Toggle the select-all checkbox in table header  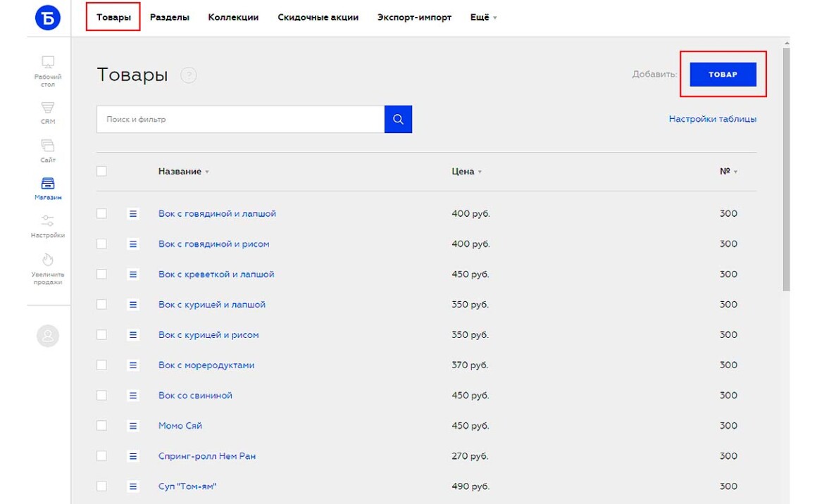coord(101,171)
